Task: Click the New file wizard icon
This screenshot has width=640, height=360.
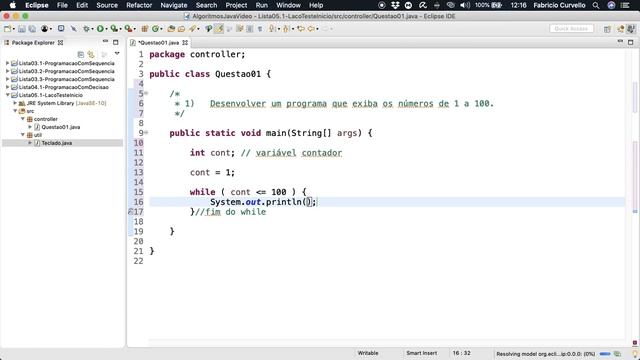Action: point(7,29)
